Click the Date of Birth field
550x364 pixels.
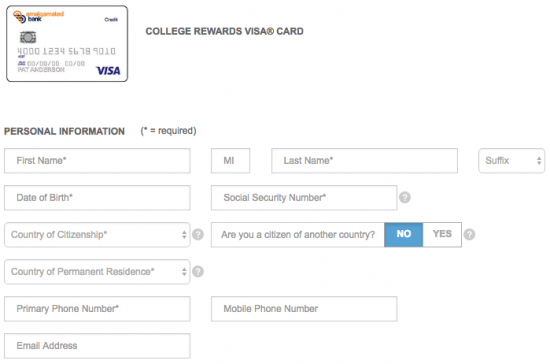coord(97,198)
